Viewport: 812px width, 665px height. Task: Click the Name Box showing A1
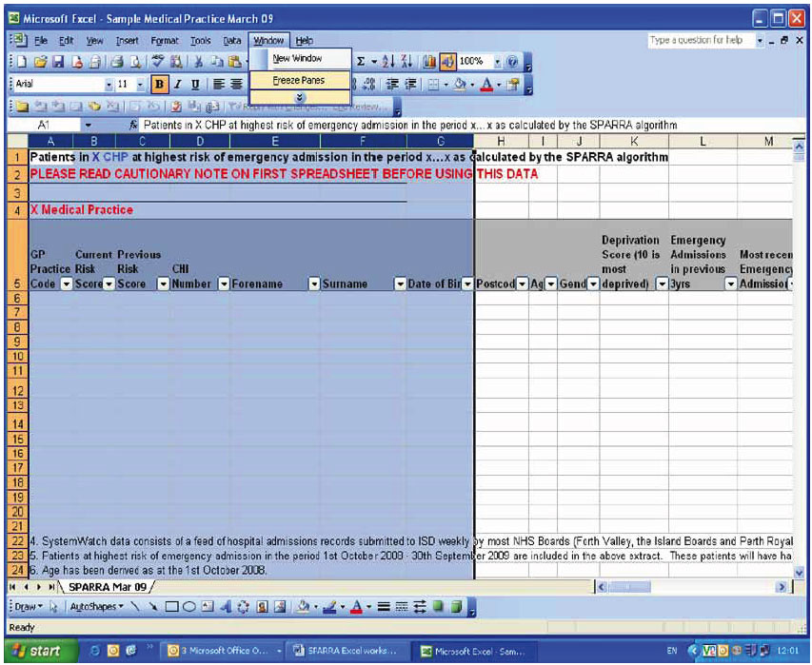(44, 126)
